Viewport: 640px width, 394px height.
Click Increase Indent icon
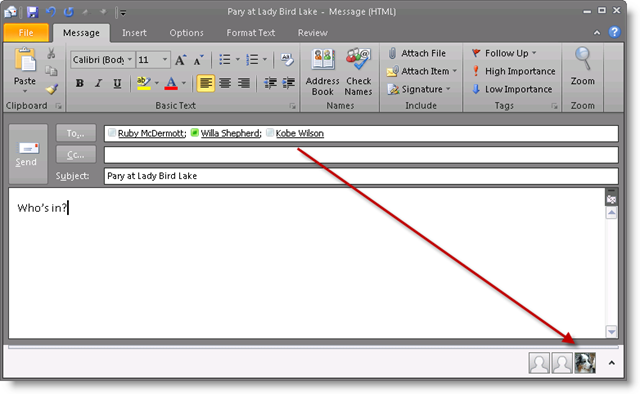[289, 83]
